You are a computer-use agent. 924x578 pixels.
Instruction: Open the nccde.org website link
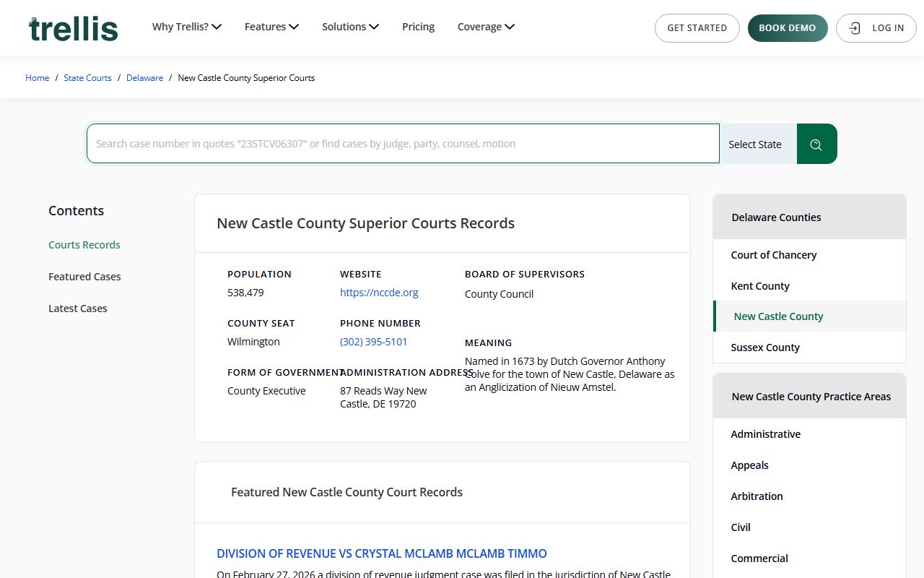pyautogui.click(x=379, y=293)
